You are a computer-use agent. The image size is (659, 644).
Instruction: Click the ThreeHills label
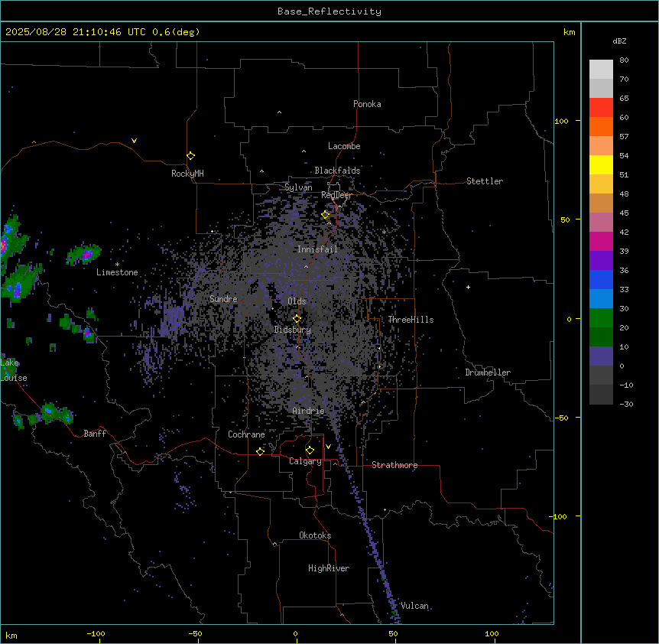[x=411, y=320]
